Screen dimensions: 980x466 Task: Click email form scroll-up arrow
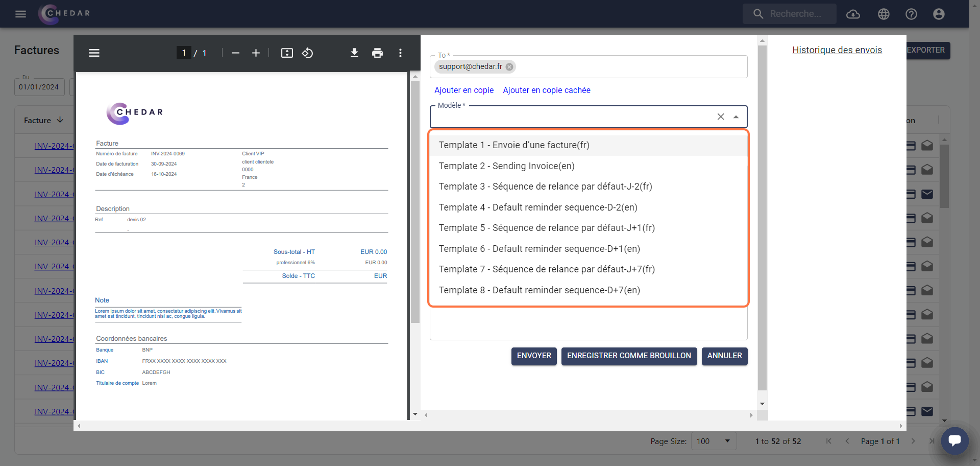763,40
